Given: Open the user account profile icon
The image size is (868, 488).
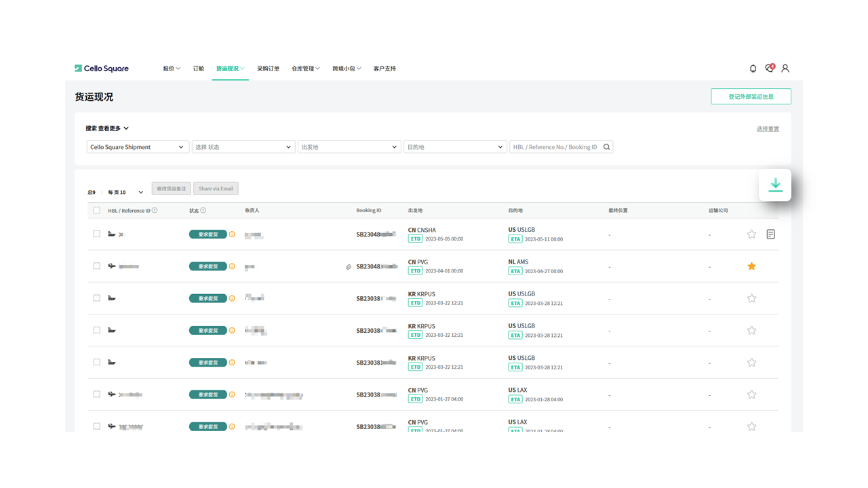Looking at the screenshot, I should coord(785,68).
